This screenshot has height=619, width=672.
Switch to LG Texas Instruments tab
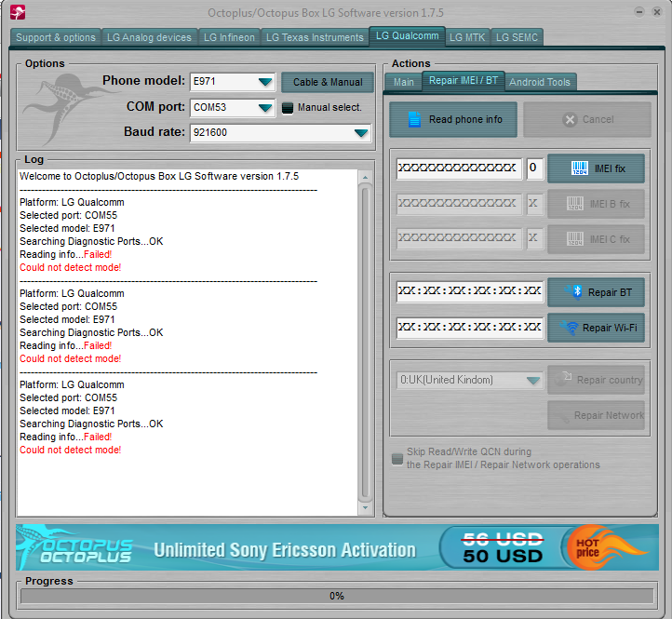tap(315, 37)
